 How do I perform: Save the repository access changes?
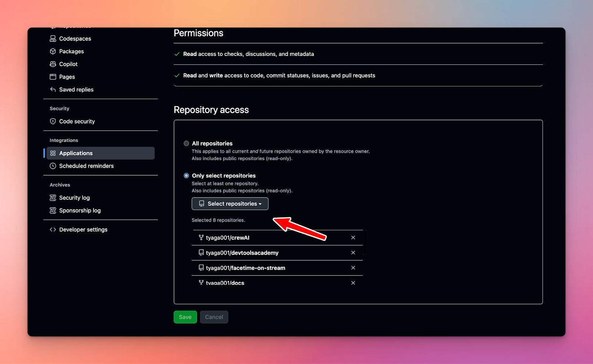[185, 317]
